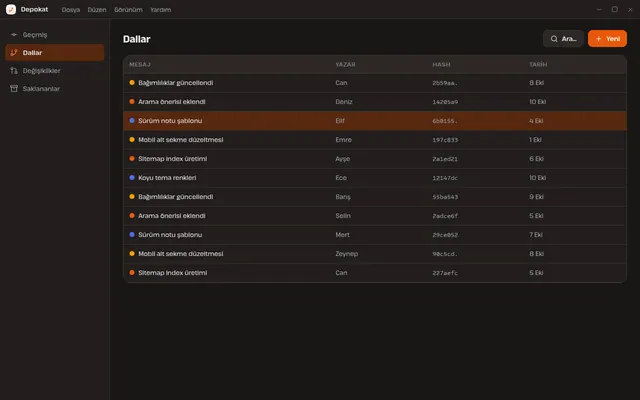Open the Koyu tema renkleri message
This screenshot has height=400, width=640.
pyautogui.click(x=167, y=178)
